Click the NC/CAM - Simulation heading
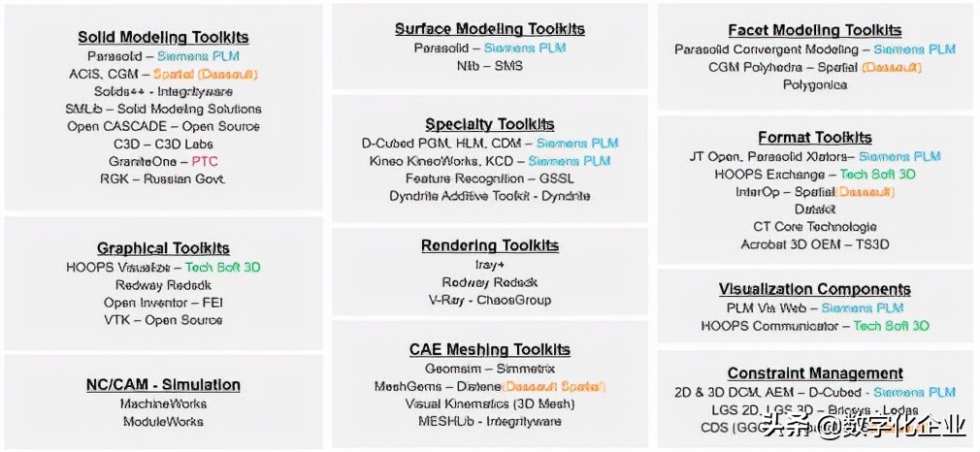Viewport: 980px width, 452px height. [163, 384]
